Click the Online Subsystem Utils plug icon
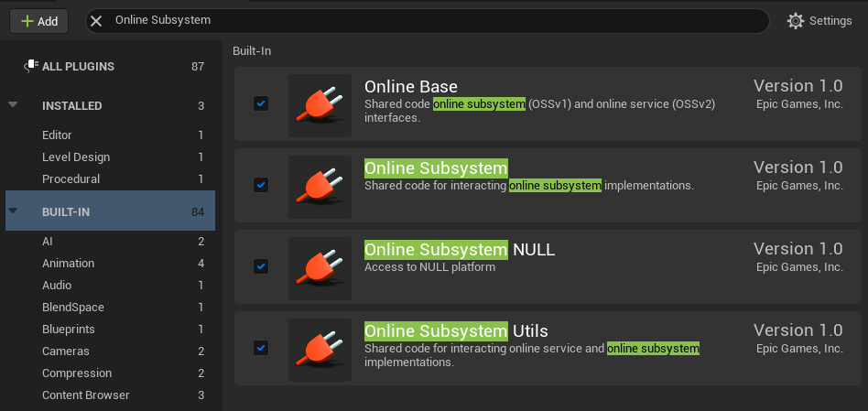Image resolution: width=868 pixels, height=411 pixels. pos(320,351)
